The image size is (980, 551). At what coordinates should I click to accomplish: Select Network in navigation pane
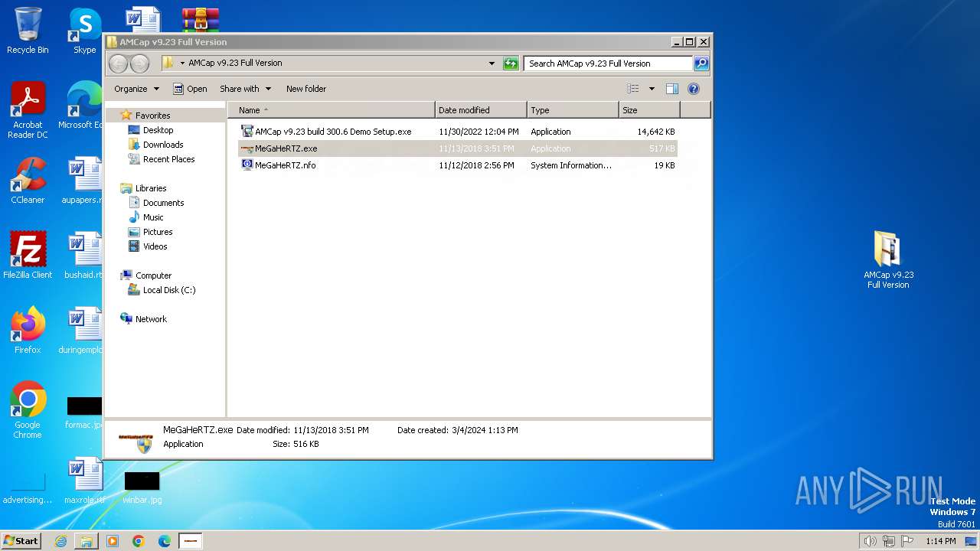[151, 319]
